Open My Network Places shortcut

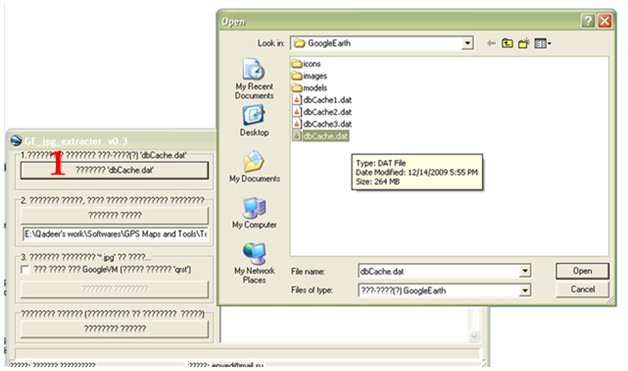click(254, 263)
